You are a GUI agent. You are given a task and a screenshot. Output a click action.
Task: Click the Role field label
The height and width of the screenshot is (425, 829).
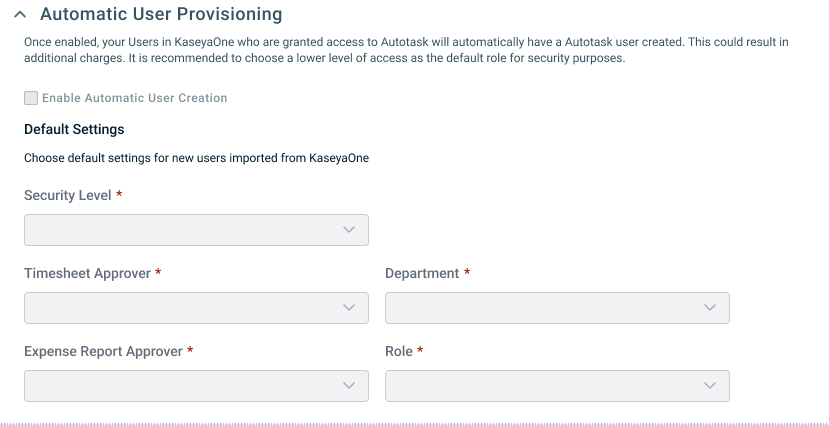(399, 352)
